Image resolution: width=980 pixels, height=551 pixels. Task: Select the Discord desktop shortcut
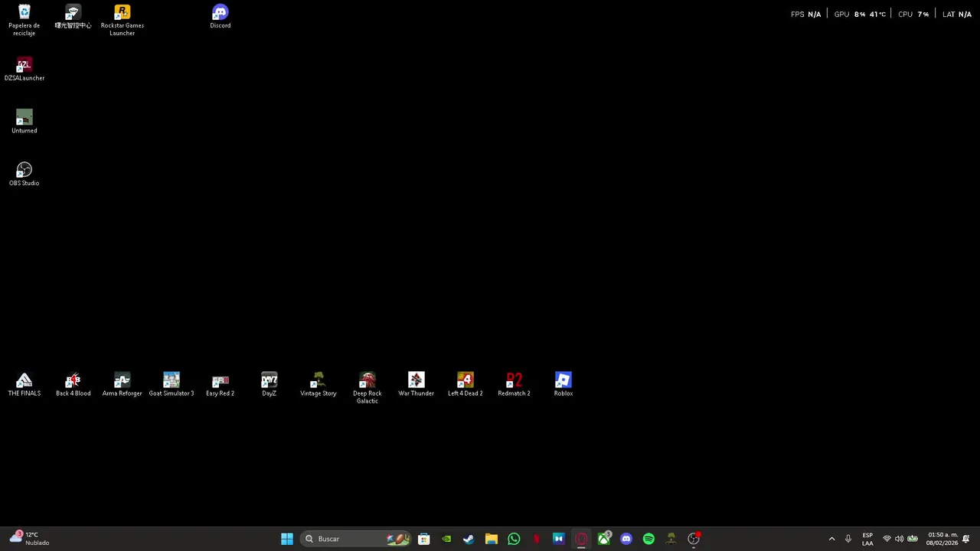coord(220,17)
